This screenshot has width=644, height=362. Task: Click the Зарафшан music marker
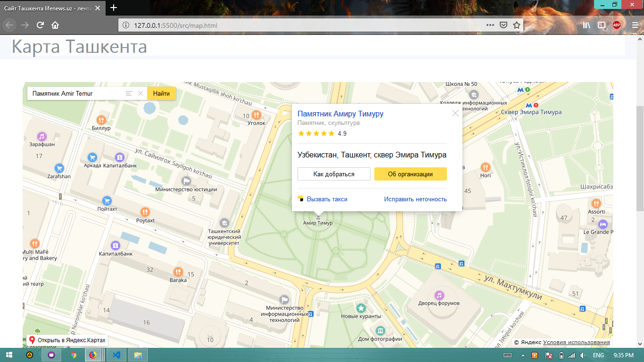click(x=41, y=136)
